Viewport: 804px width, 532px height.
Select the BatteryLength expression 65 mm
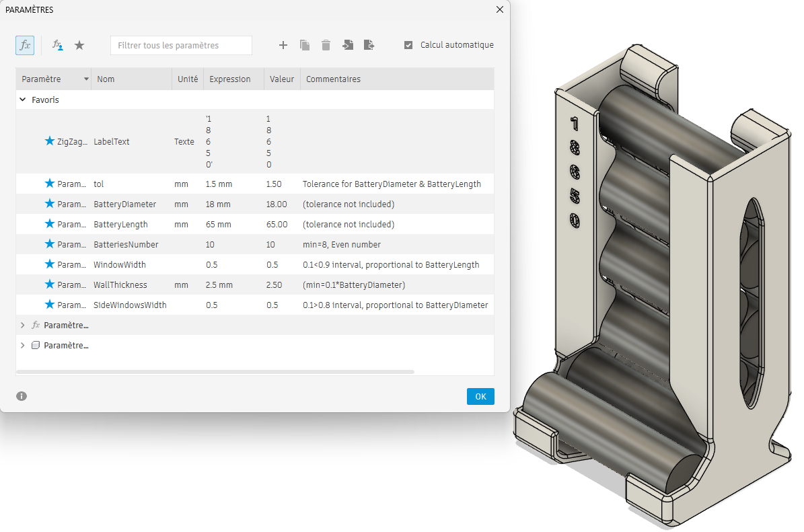pyautogui.click(x=219, y=225)
